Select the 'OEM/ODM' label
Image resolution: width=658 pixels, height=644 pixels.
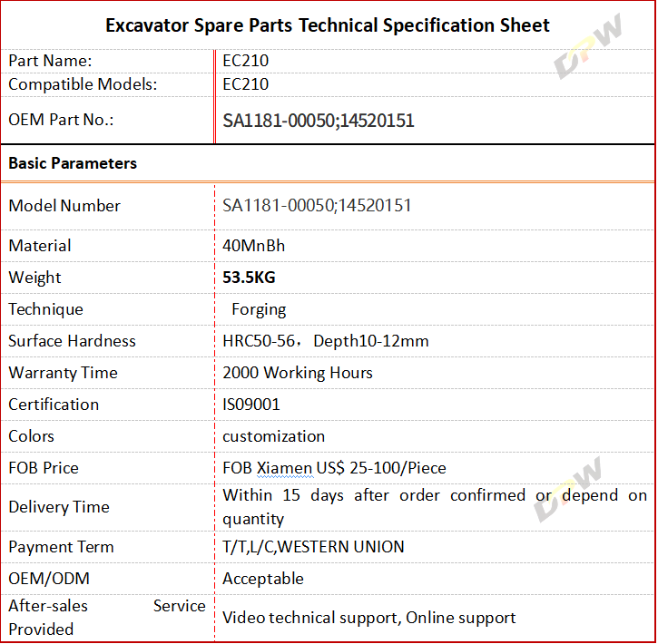(x=49, y=579)
